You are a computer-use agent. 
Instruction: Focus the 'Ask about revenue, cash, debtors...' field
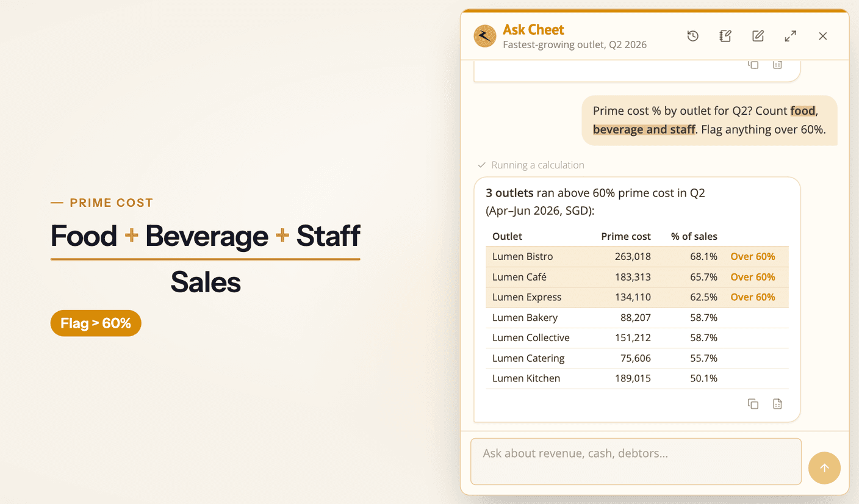point(636,461)
